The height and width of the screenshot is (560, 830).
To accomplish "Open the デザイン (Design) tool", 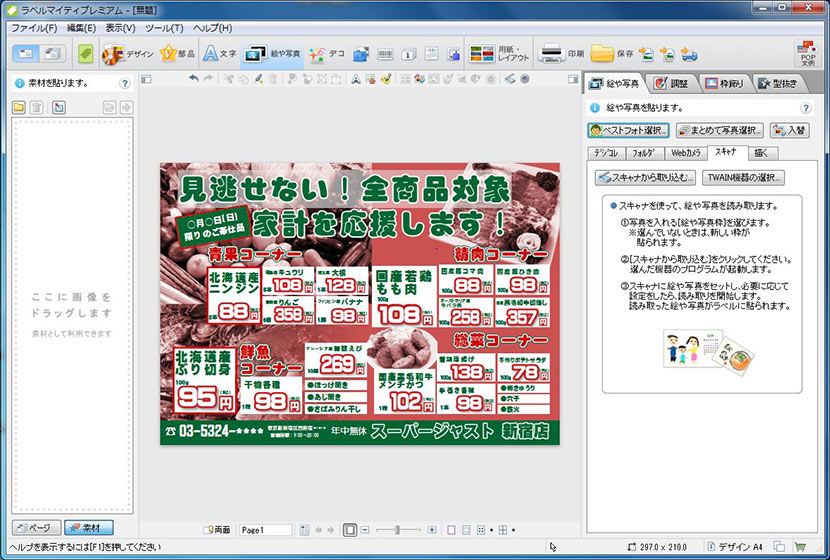I will 126,53.
